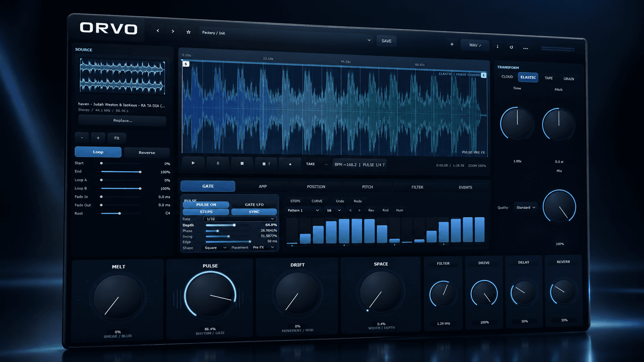Switch to the POSITION tab
The height and width of the screenshot is (362, 644).
(316, 187)
